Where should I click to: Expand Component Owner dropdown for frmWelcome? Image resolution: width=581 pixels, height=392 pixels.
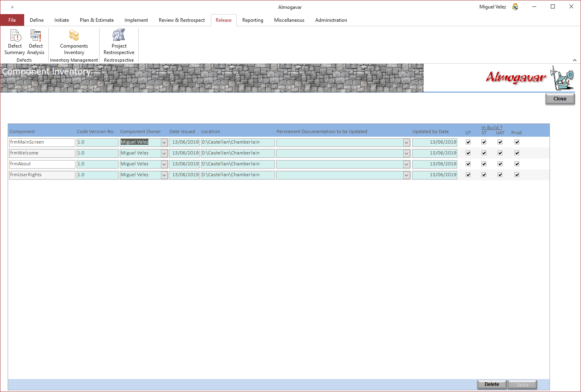click(x=164, y=153)
